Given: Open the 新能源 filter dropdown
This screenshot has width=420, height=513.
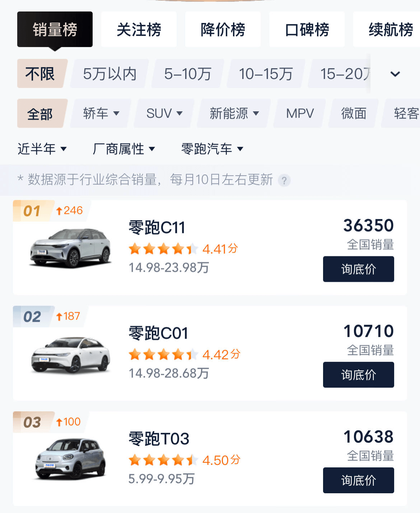Looking at the screenshot, I should (x=234, y=113).
